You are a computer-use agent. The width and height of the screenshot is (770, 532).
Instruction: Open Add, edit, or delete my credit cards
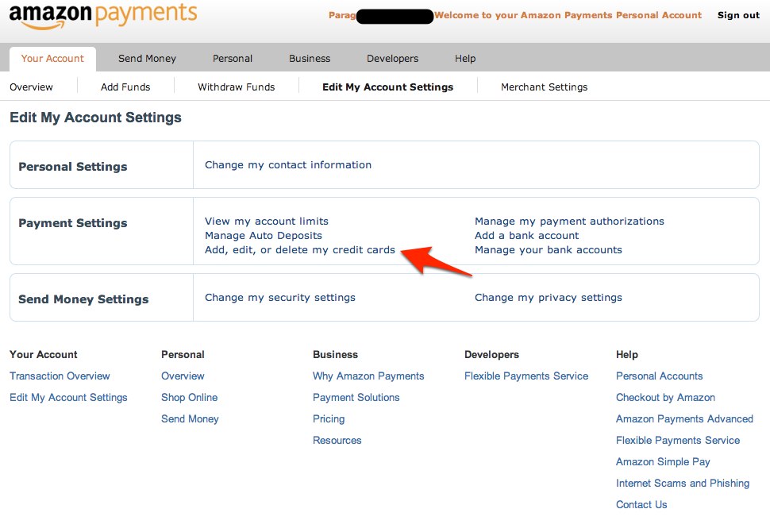click(300, 249)
